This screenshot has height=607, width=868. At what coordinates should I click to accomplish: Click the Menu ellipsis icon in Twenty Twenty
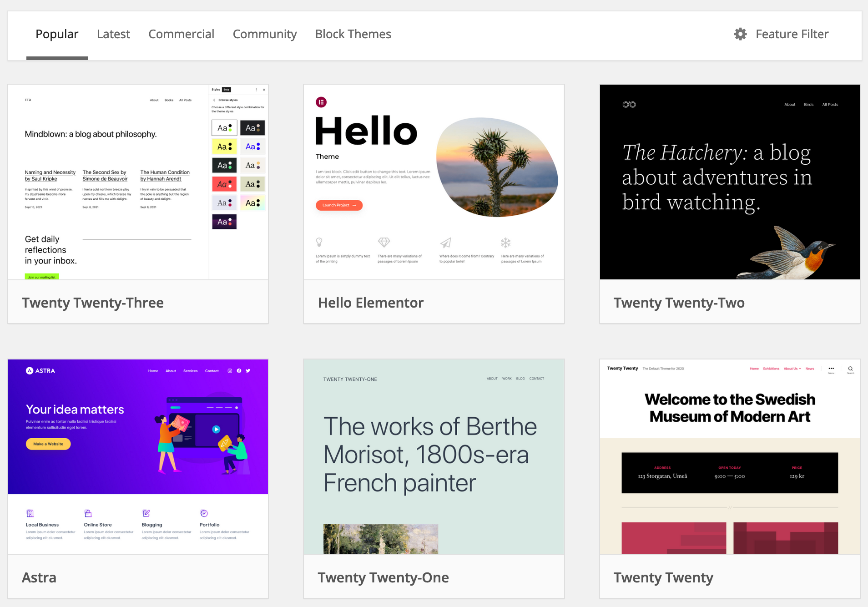[x=831, y=369]
